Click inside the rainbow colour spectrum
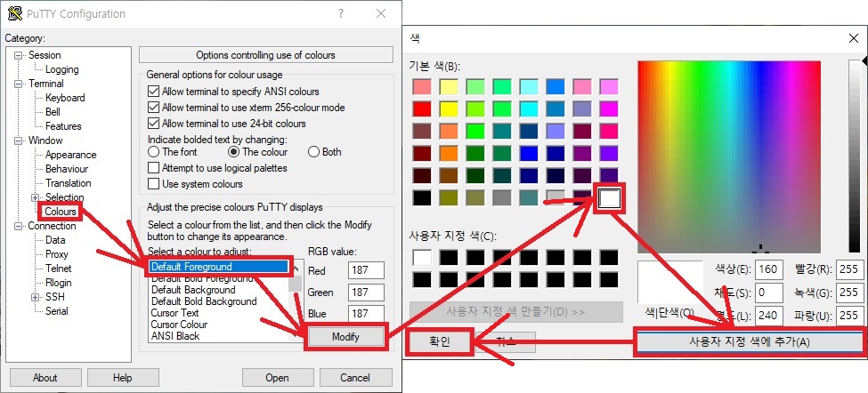This screenshot has height=393, width=868. [x=729, y=156]
